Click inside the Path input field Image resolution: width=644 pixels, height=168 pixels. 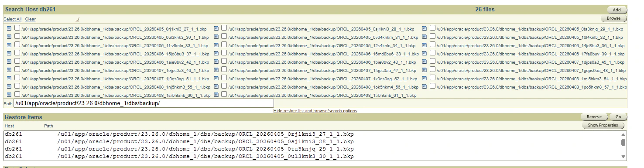tap(144, 103)
